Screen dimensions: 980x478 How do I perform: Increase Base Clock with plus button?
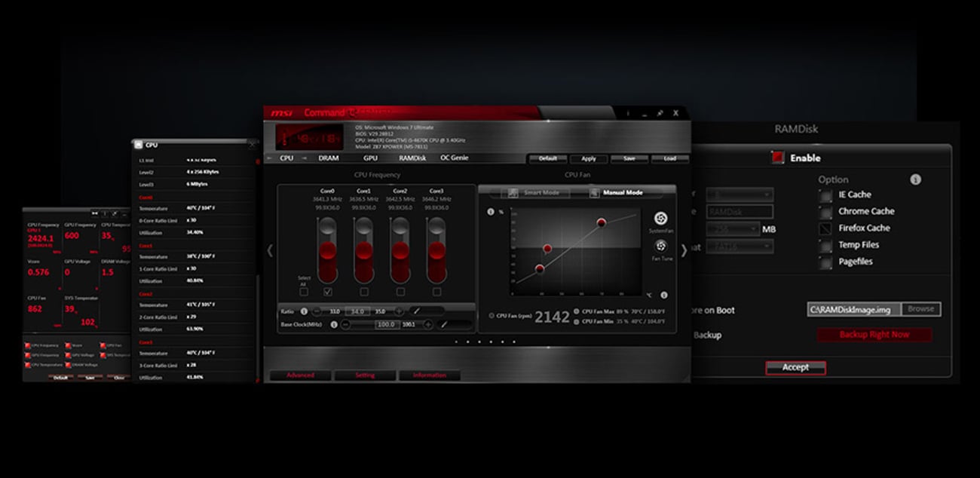point(427,324)
